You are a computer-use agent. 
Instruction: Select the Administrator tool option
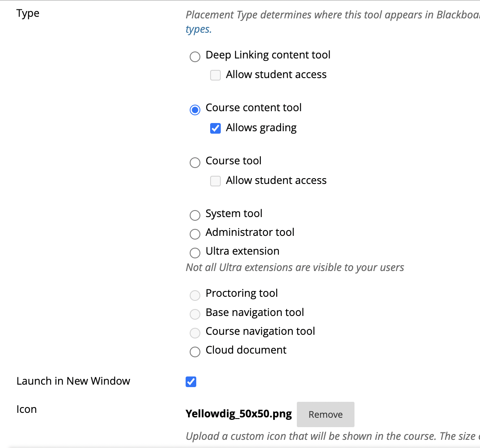195,234
